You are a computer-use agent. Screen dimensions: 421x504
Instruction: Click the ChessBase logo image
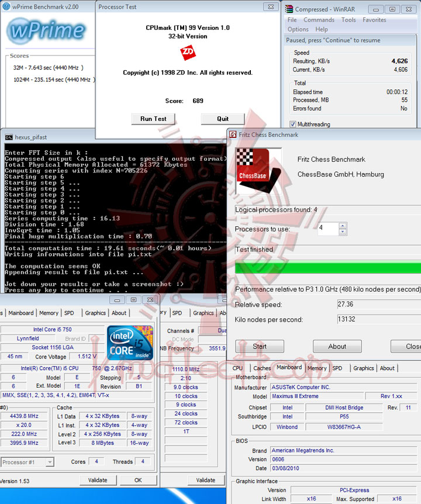pyautogui.click(x=258, y=171)
